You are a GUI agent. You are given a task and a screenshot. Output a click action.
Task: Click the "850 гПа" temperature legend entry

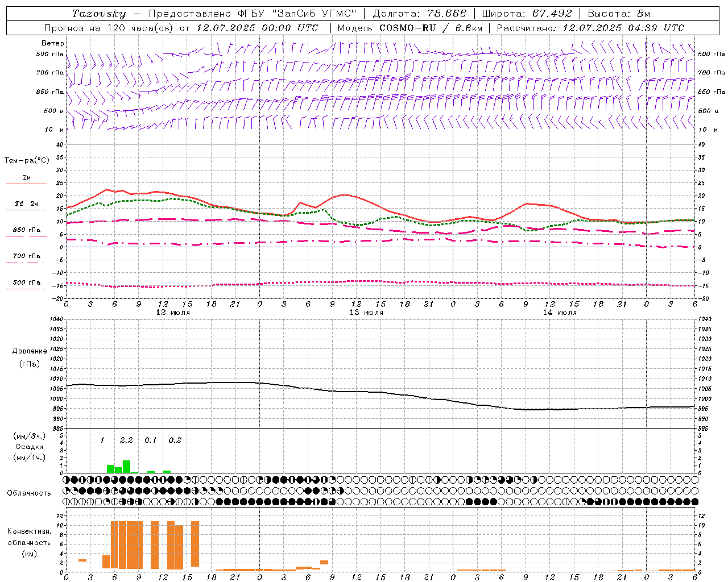27,230
